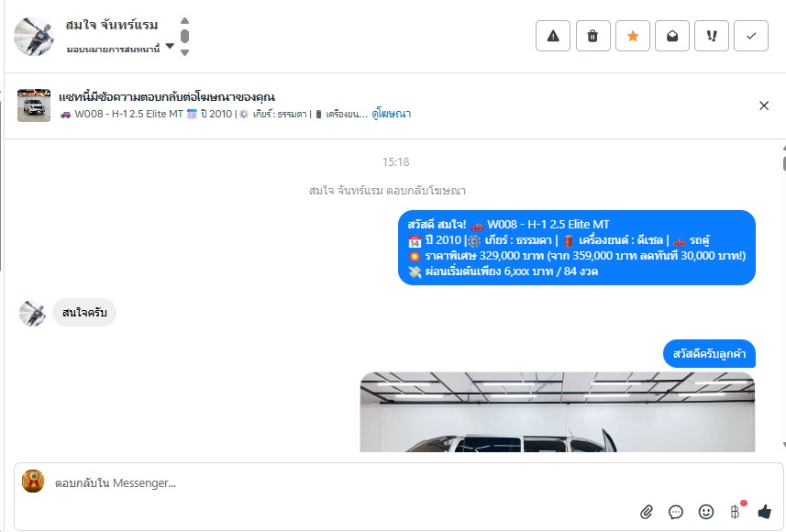Attach a file with the paperclip icon

point(647,512)
